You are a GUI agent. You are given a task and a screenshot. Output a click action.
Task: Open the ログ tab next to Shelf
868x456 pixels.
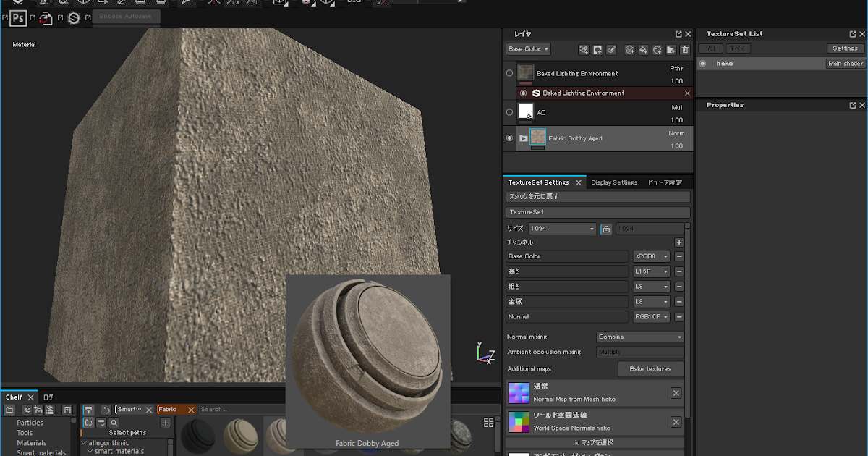point(47,397)
